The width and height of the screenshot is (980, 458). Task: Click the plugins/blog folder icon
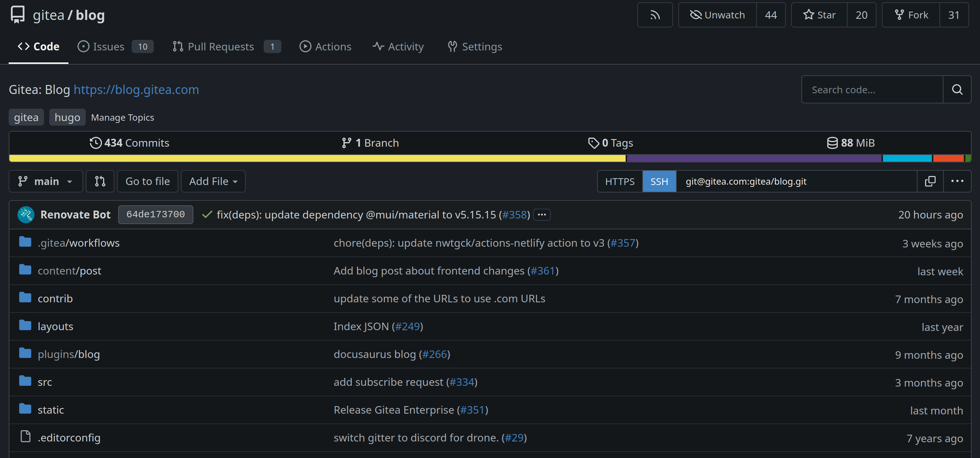click(x=25, y=353)
